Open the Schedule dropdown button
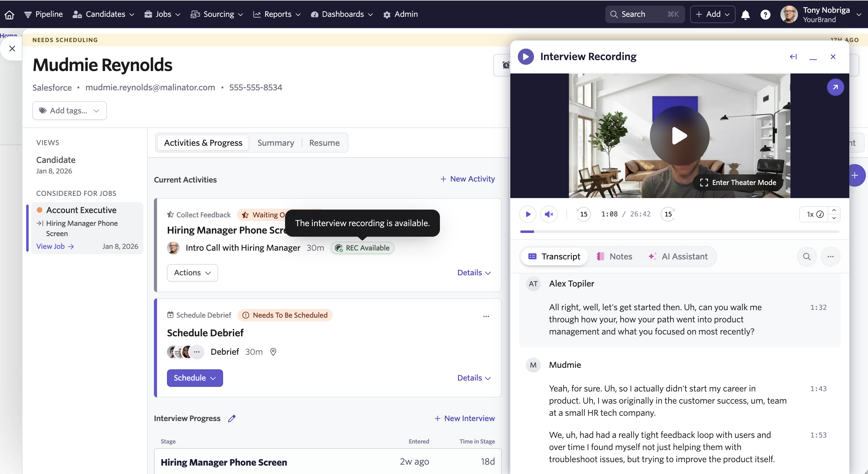The height and width of the screenshot is (474, 868). click(195, 378)
